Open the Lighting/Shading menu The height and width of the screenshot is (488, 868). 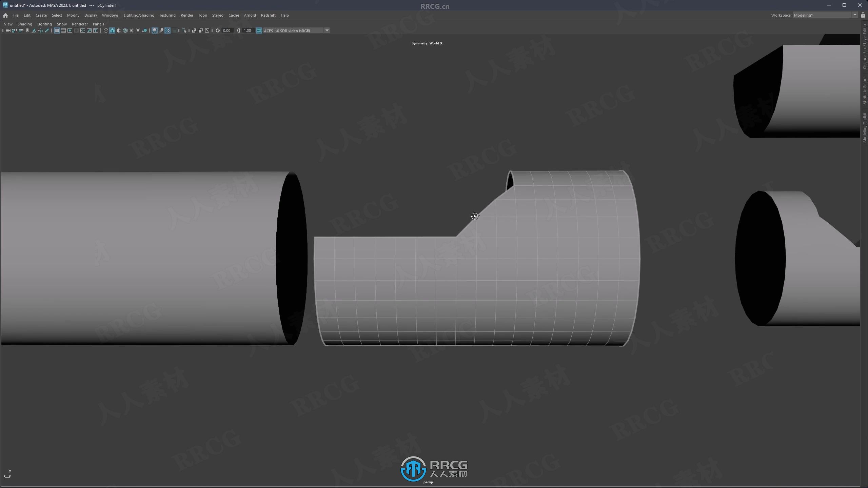(139, 15)
